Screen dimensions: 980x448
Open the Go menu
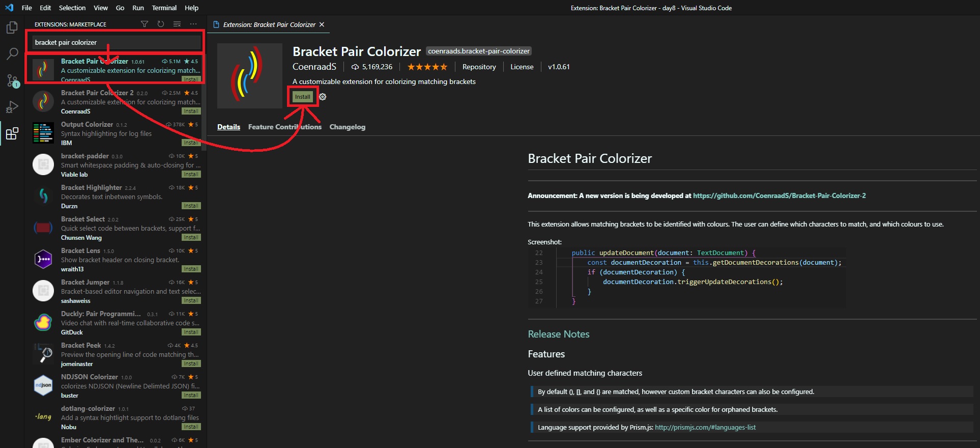tap(120, 8)
